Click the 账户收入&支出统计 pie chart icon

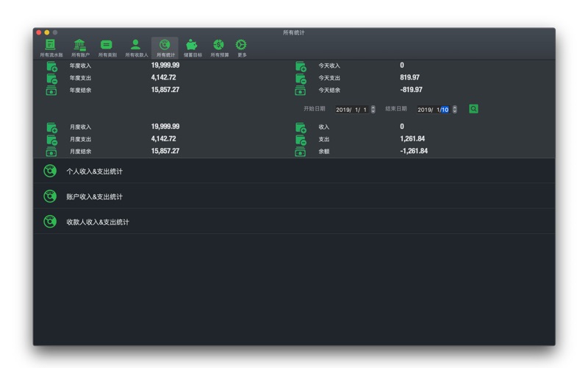point(50,197)
